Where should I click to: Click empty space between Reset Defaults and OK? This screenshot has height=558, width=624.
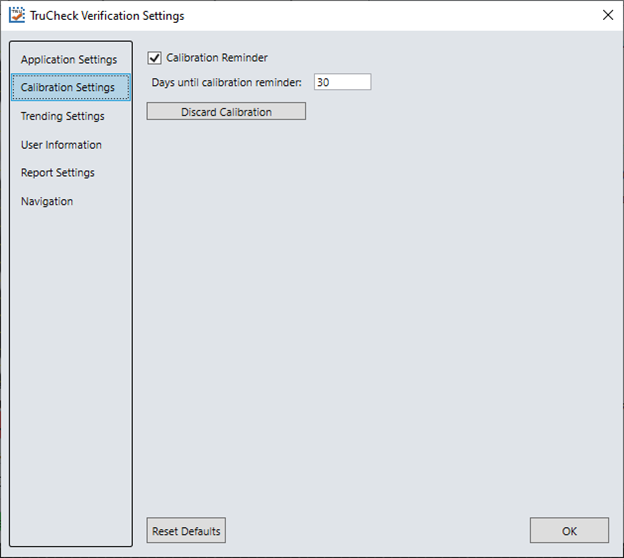tap(380, 531)
